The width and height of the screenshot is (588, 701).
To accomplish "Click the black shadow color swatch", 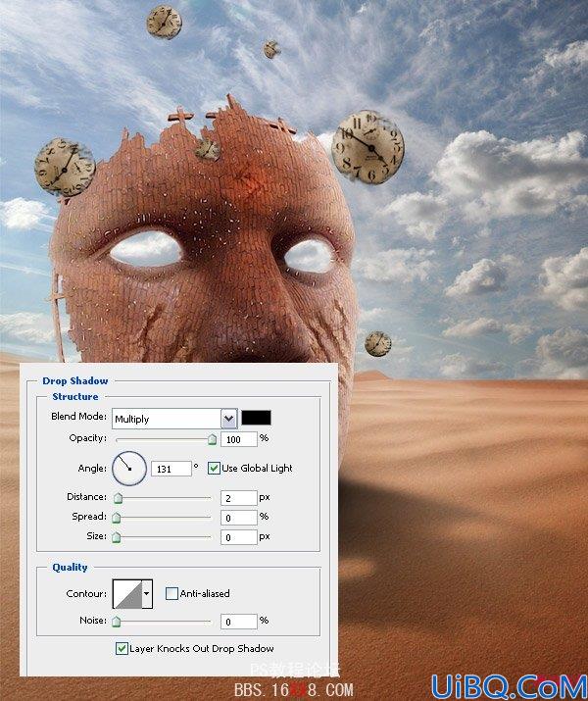I will coord(256,418).
